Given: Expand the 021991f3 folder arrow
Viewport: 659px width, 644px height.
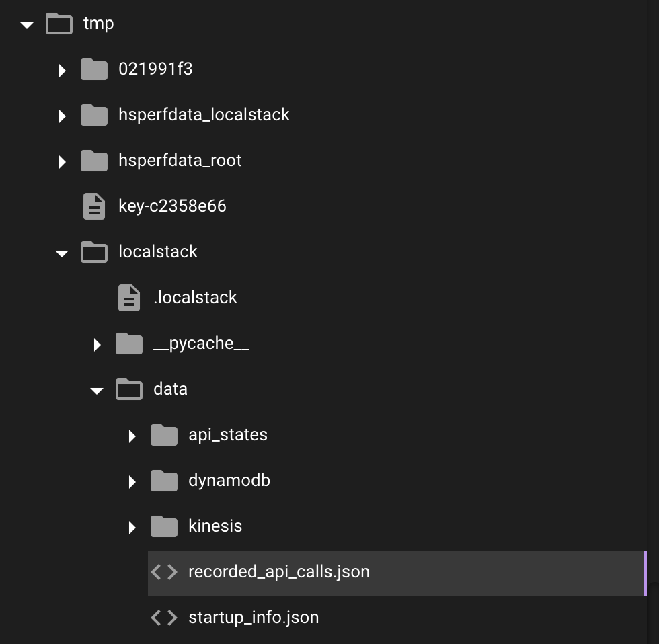Looking at the screenshot, I should pyautogui.click(x=62, y=70).
